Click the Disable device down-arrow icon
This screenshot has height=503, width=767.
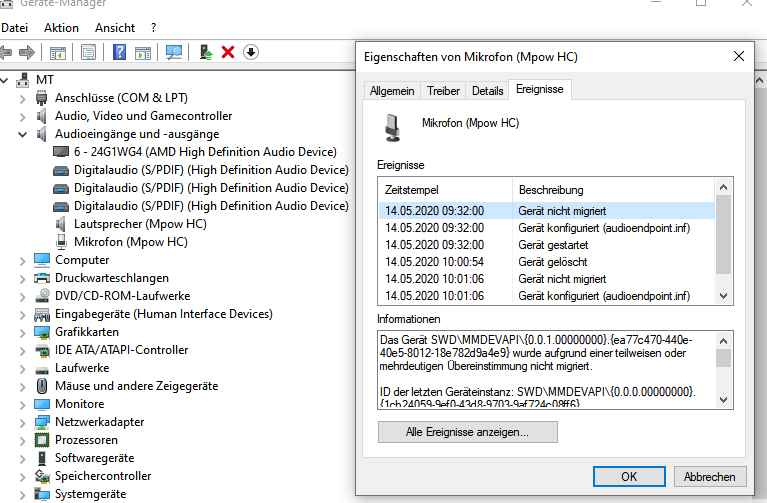[250, 52]
